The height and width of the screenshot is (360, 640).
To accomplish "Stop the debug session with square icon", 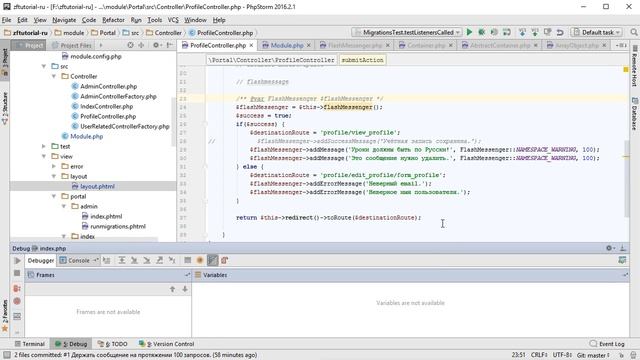I will pyautogui.click(x=17, y=273).
